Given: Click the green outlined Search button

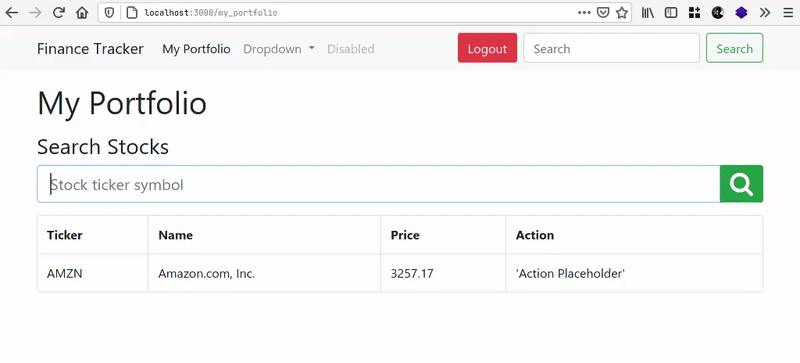Looking at the screenshot, I should click(734, 48).
